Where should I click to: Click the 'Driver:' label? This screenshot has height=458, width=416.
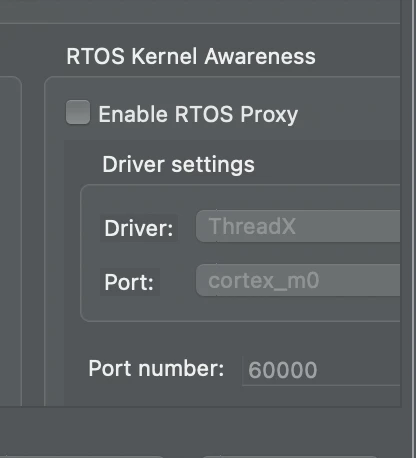coord(139,229)
